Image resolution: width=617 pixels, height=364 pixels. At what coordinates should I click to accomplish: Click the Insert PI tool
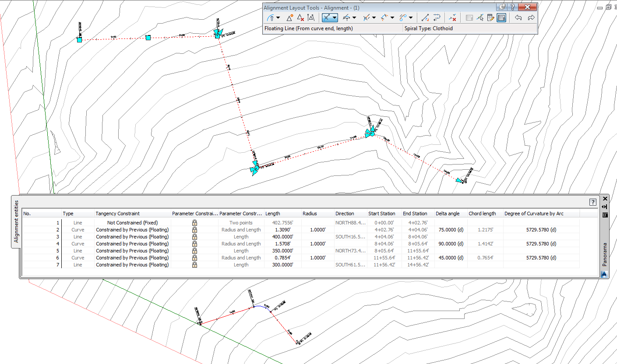pos(289,18)
